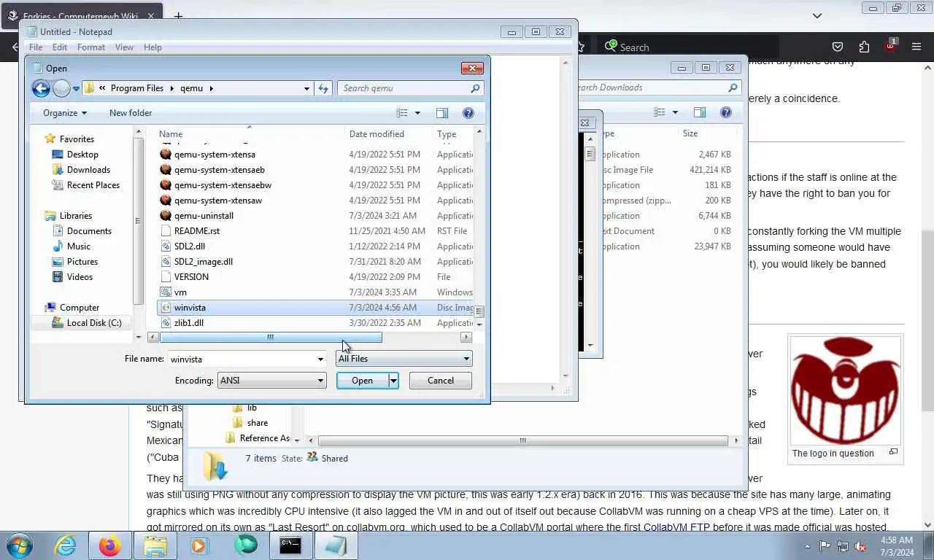Screen dimensions: 934x560
Task: Select the SDL2_image.dll file
Action: [x=203, y=262]
